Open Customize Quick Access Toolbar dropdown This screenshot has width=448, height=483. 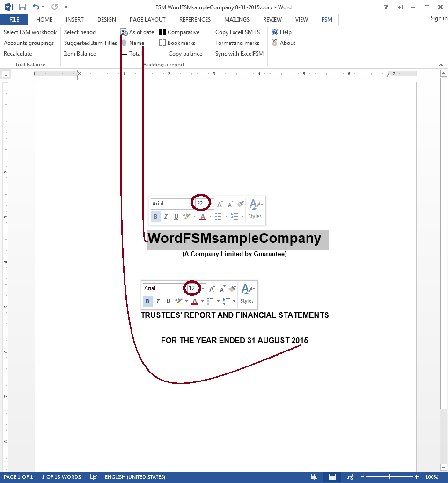tap(66, 7)
